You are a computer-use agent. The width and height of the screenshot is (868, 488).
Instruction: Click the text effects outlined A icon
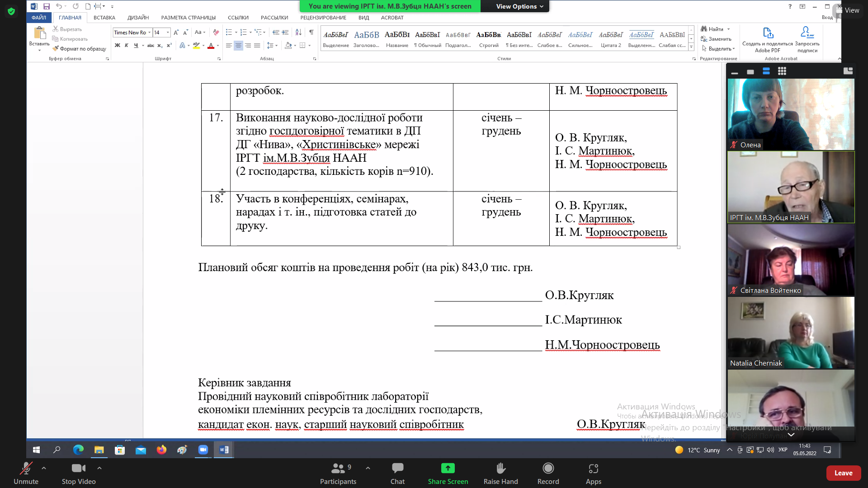182,46
